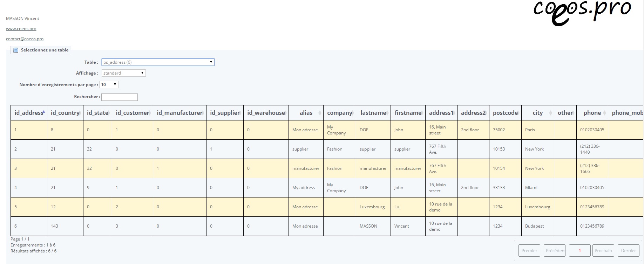Open the www.coeos.pro link
The width and height of the screenshot is (644, 264).
(x=21, y=29)
